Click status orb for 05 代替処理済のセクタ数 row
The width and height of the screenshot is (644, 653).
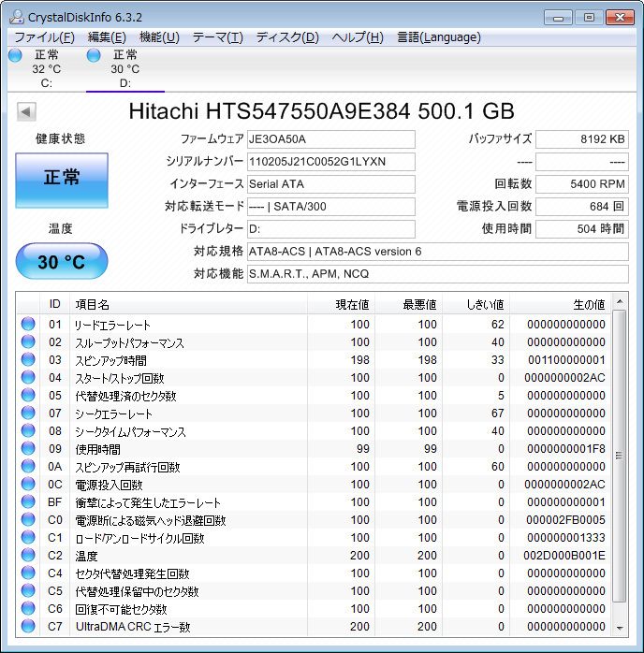28,395
